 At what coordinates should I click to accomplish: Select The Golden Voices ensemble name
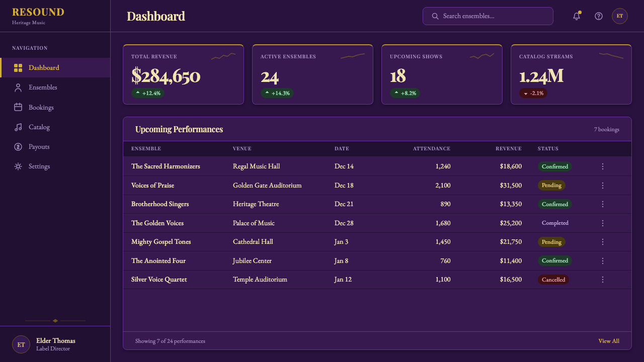pyautogui.click(x=157, y=223)
